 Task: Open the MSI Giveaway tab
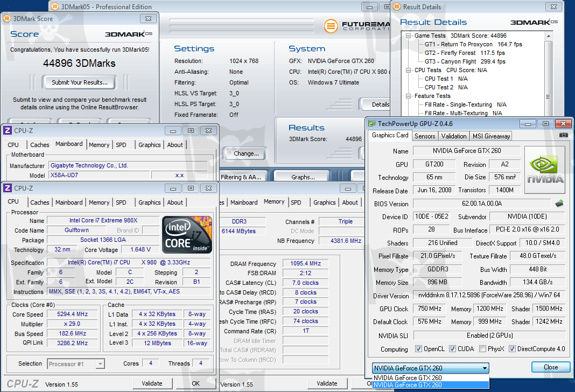(491, 136)
